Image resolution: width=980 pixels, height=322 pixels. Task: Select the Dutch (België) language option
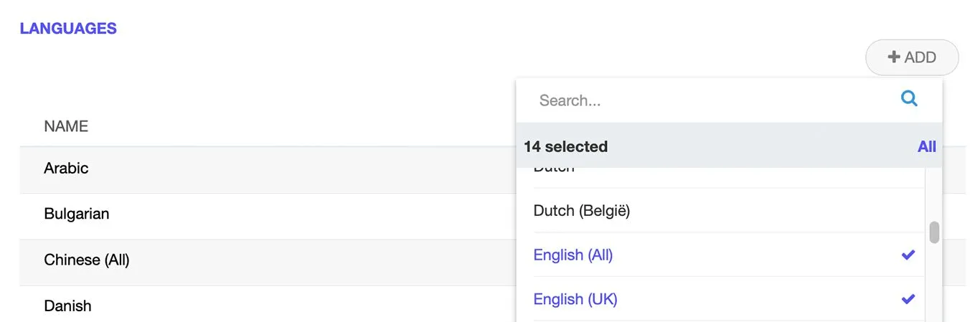(x=581, y=211)
